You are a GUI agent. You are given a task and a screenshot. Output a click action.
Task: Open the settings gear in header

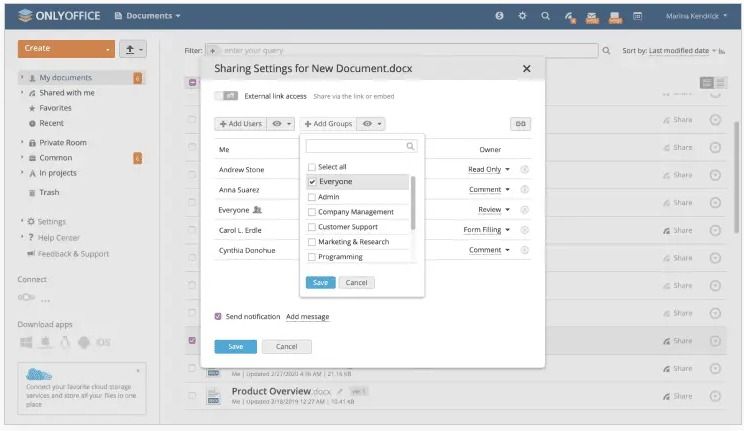point(522,16)
